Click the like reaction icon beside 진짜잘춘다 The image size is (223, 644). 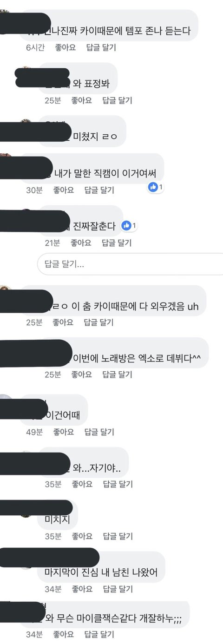[126, 225]
